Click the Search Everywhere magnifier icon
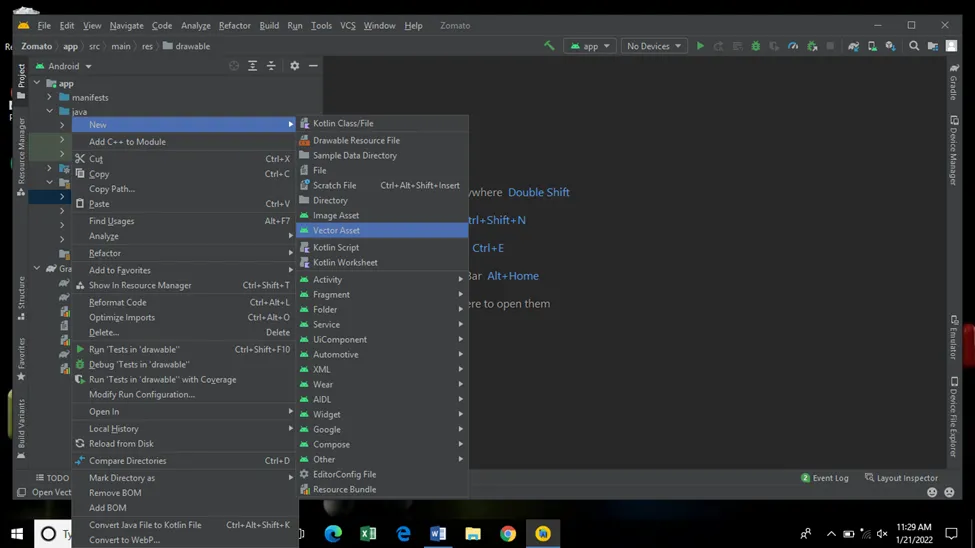This screenshot has height=548, width=975. coord(914,46)
